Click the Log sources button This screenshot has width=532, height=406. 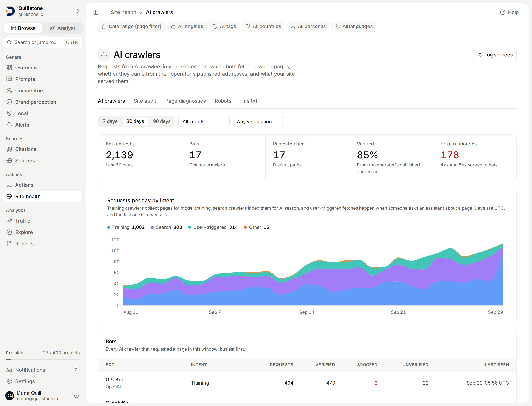(495, 55)
